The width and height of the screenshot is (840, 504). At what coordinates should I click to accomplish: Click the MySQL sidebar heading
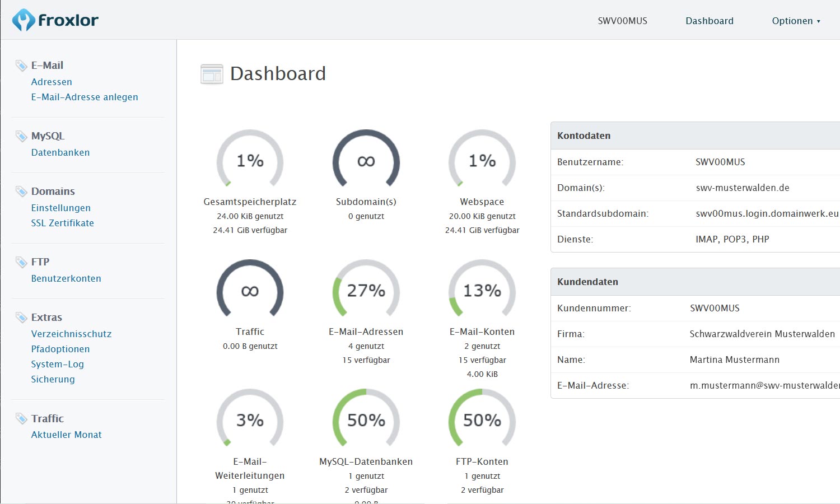[x=48, y=136]
